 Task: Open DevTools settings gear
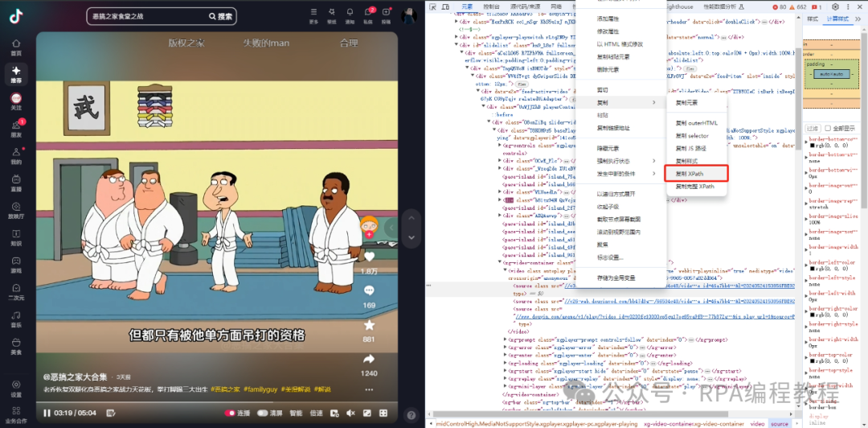pyautogui.click(x=835, y=6)
